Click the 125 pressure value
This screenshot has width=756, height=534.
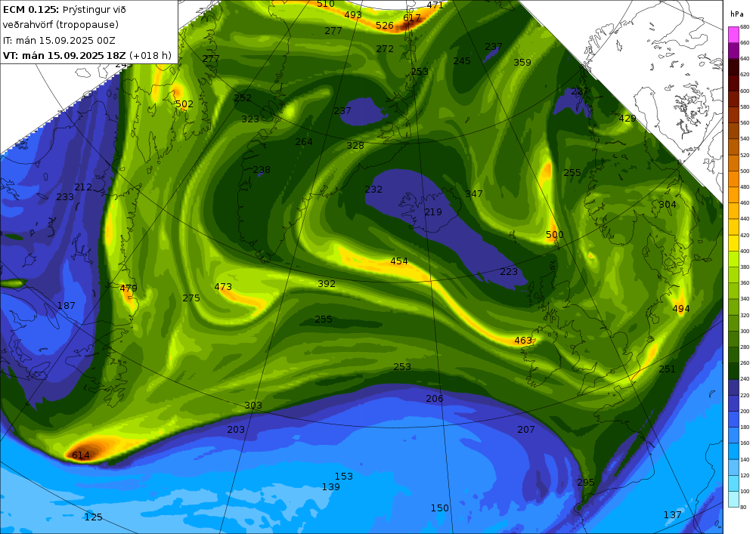click(94, 517)
